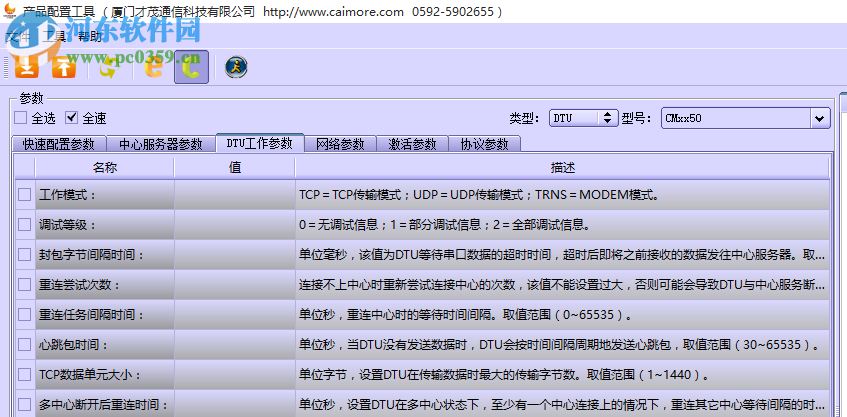Check the 全选 checkbox
Viewport: 847px width, 417px height.
(21, 118)
